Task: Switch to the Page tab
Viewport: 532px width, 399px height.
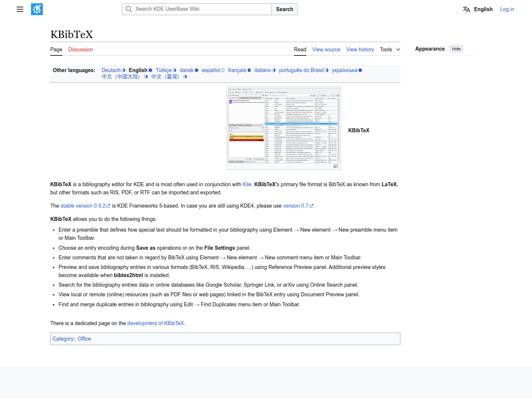Action: (56, 50)
